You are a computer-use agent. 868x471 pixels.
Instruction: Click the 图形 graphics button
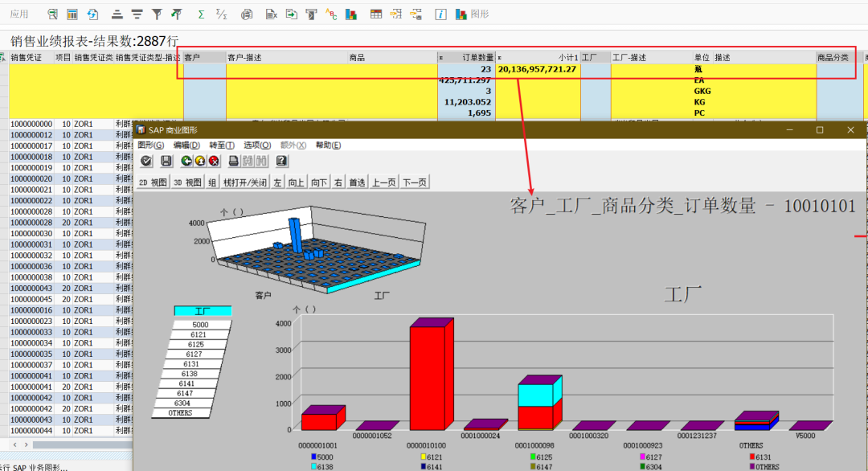click(x=473, y=14)
